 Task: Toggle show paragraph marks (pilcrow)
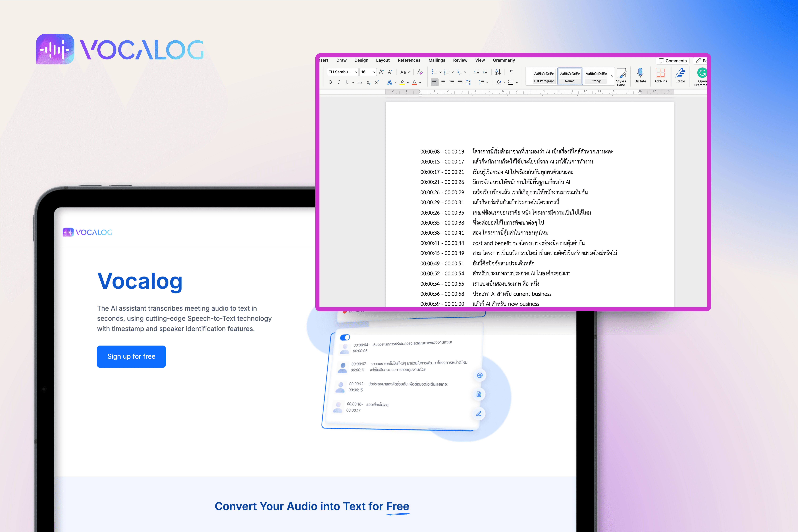point(511,72)
